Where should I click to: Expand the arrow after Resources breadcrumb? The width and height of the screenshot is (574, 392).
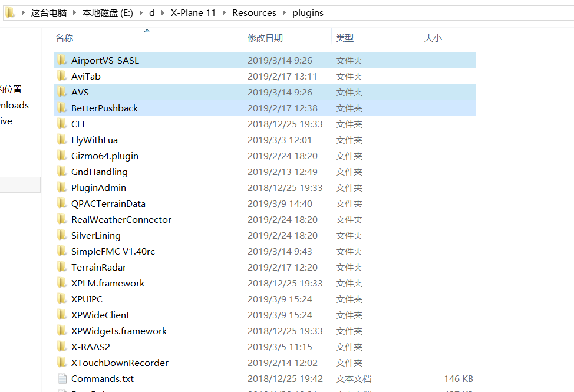point(285,13)
